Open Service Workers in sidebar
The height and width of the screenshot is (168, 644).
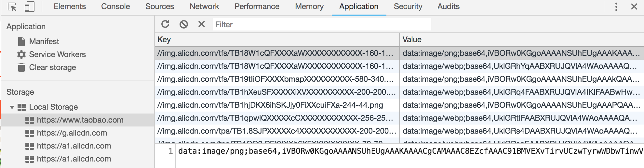[57, 54]
